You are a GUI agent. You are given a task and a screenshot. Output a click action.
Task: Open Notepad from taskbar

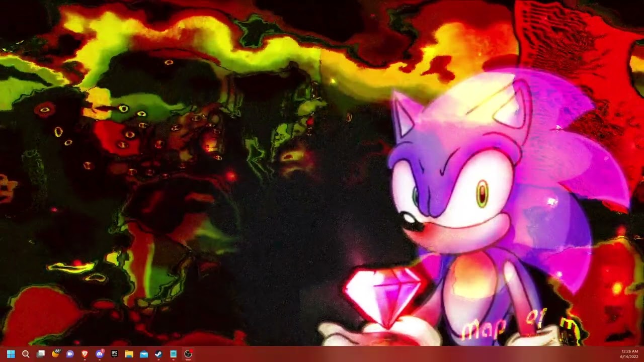click(173, 354)
